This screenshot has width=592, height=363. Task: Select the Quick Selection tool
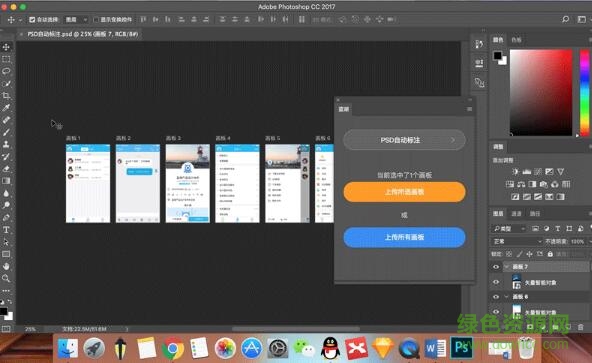click(6, 83)
